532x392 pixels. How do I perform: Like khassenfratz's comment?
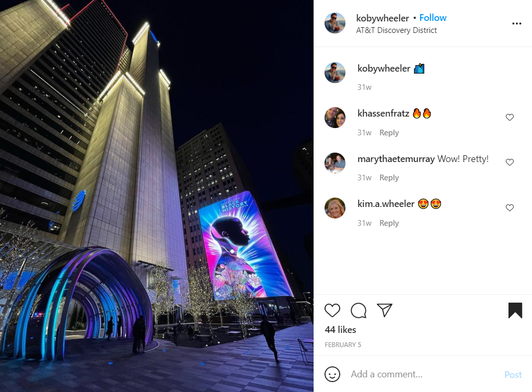tap(510, 117)
